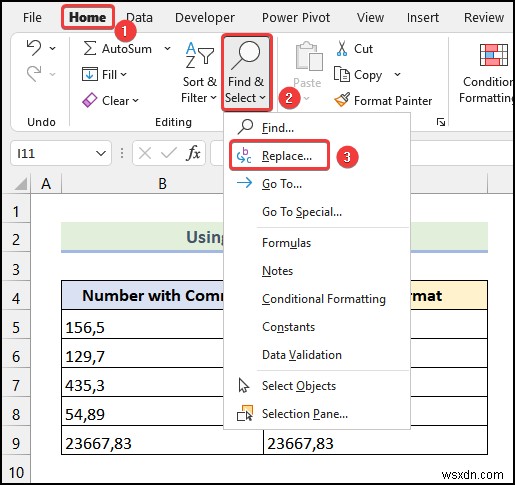Select column A header
Image resolution: width=515 pixels, height=485 pixels.
pos(46,184)
